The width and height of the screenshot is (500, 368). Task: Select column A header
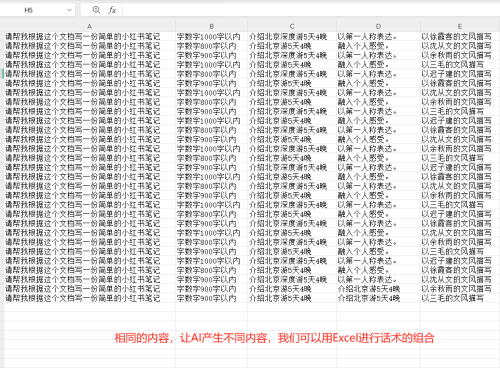click(89, 26)
